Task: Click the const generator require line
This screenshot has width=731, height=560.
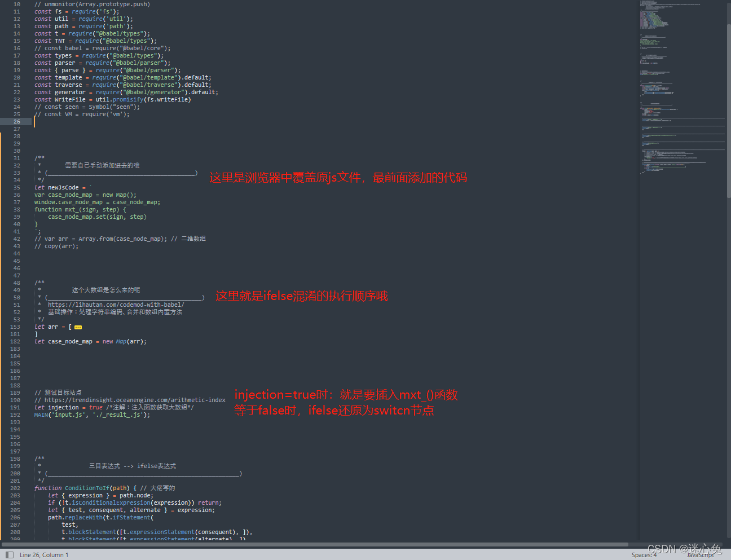Action: point(126,92)
